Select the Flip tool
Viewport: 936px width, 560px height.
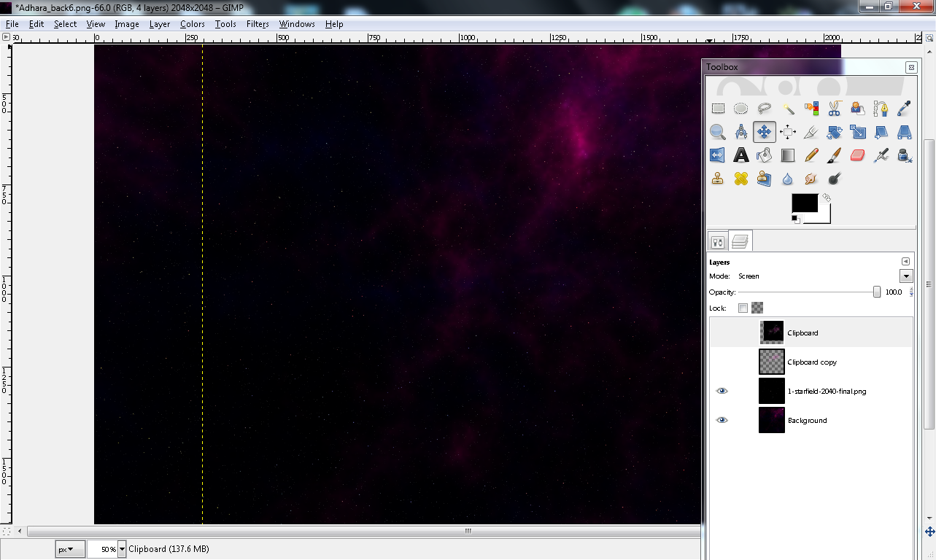718,155
